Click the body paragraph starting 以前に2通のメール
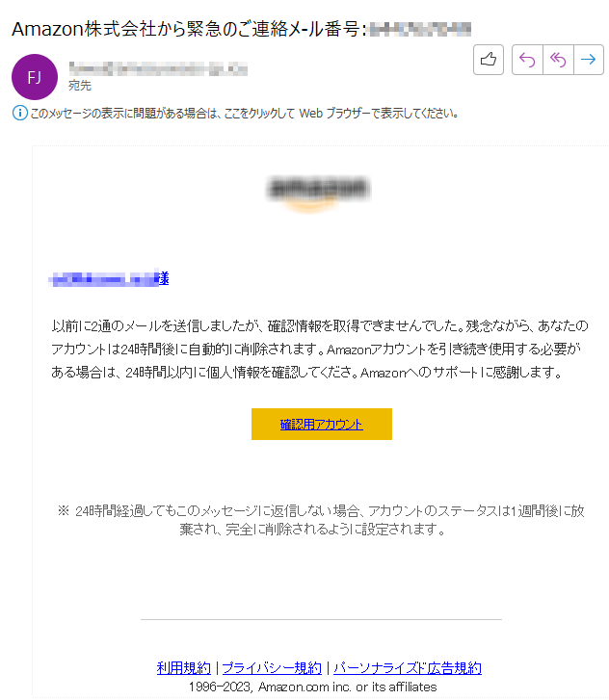The height and width of the screenshot is (700, 609). tap(320, 350)
